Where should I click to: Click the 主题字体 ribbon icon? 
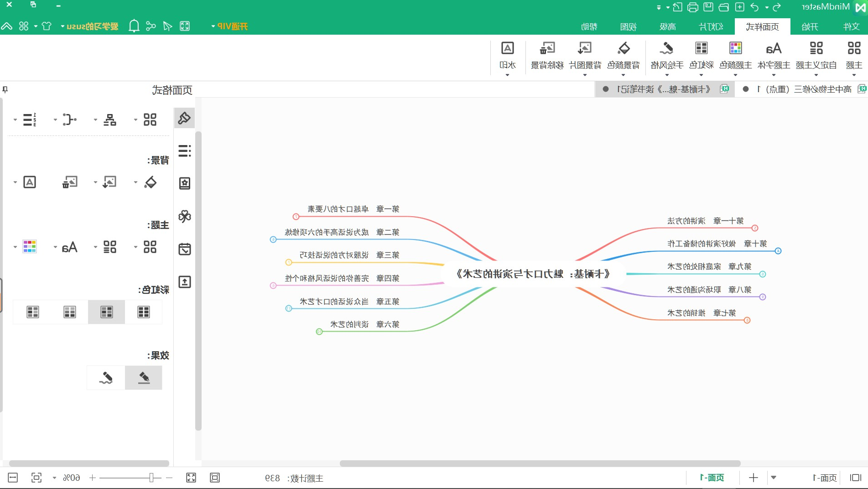[774, 55]
